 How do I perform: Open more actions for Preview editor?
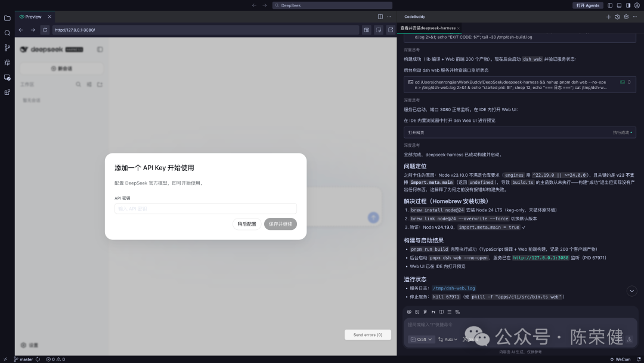coord(389,17)
